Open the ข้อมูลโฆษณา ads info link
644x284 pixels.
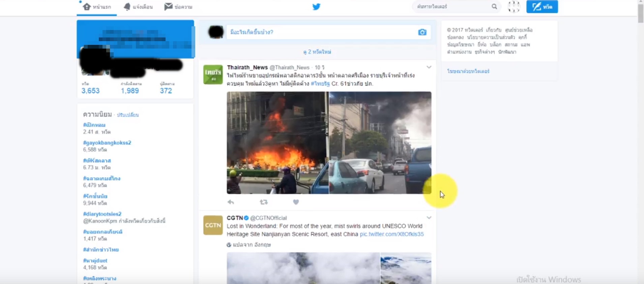461,45
